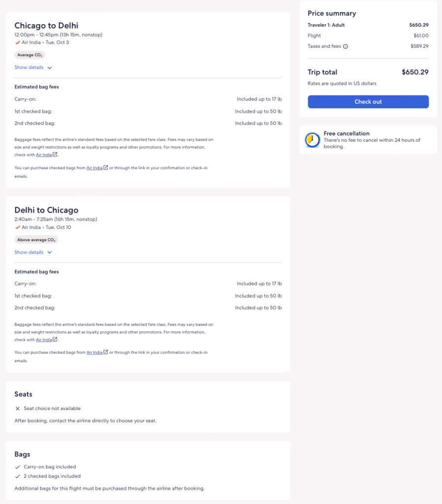
Task: Click the Chicago to Delhi heading
Action: pos(46,26)
